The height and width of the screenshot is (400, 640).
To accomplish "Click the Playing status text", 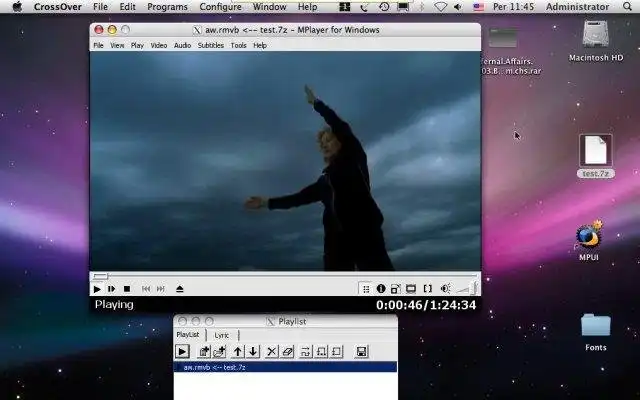I will point(114,304).
